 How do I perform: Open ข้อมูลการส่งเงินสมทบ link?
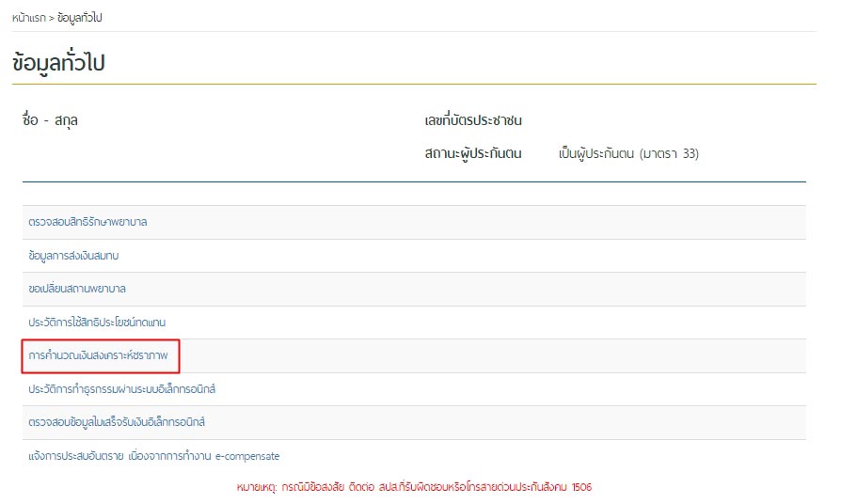pyautogui.click(x=73, y=256)
